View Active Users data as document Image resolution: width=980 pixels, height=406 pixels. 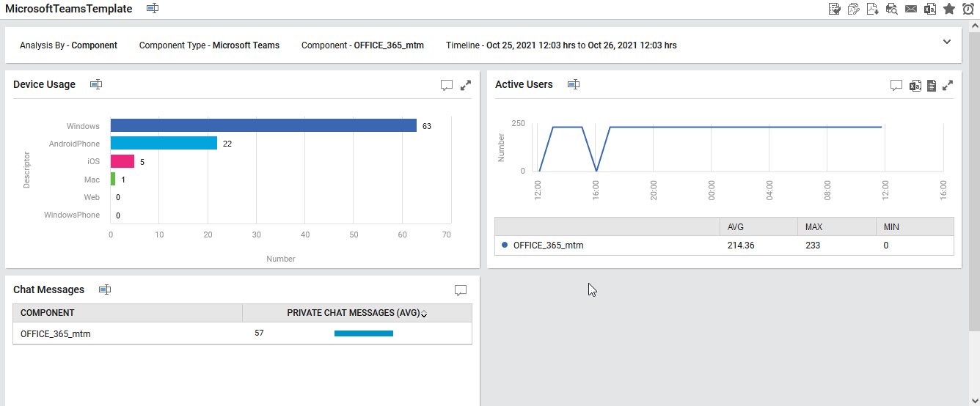tap(932, 85)
